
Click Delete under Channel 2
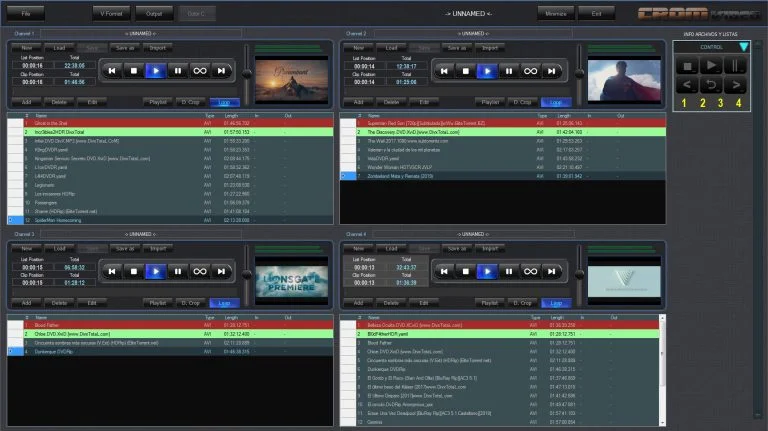click(391, 102)
